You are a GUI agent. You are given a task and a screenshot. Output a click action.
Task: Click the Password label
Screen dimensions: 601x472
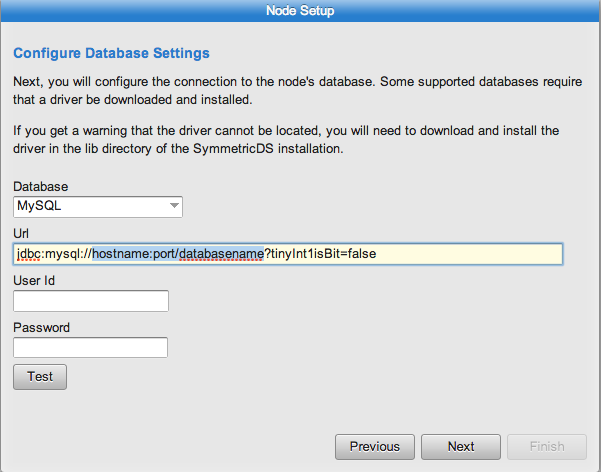(41, 327)
